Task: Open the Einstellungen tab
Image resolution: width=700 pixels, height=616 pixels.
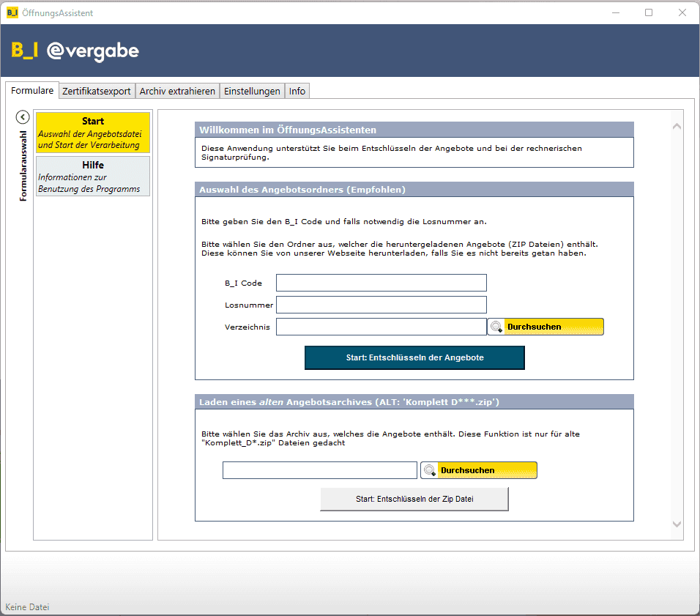Action: click(252, 91)
